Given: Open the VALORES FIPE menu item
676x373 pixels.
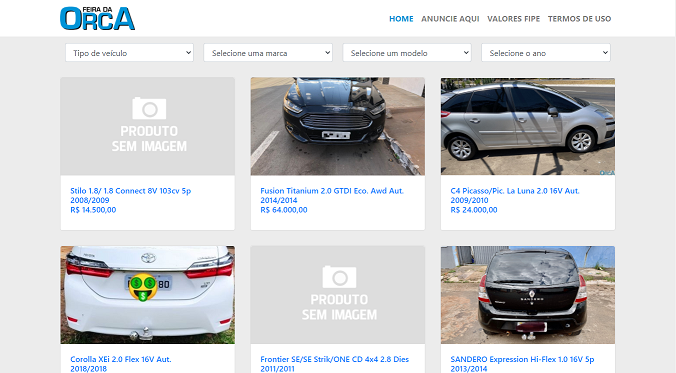Looking at the screenshot, I should click(513, 19).
